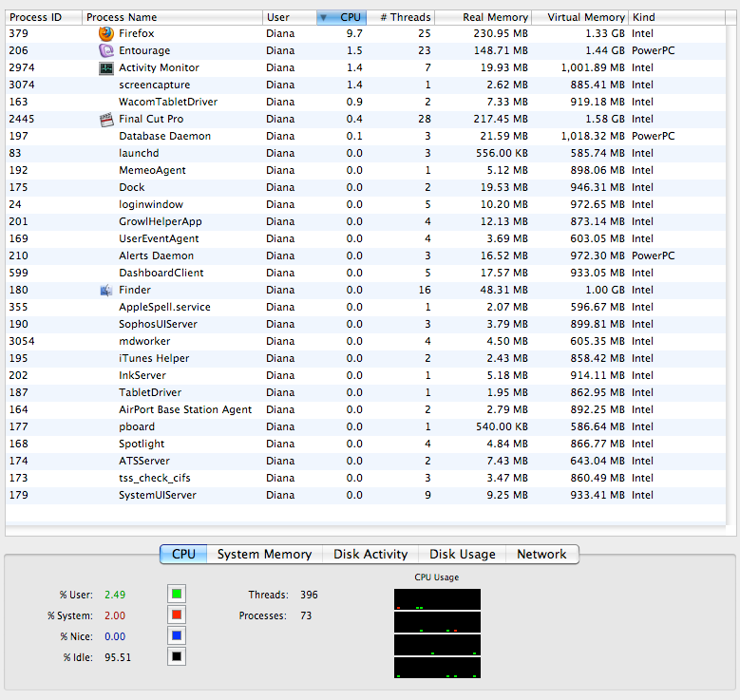Click the Threads count 396
This screenshot has width=740, height=700.
pos(309,595)
